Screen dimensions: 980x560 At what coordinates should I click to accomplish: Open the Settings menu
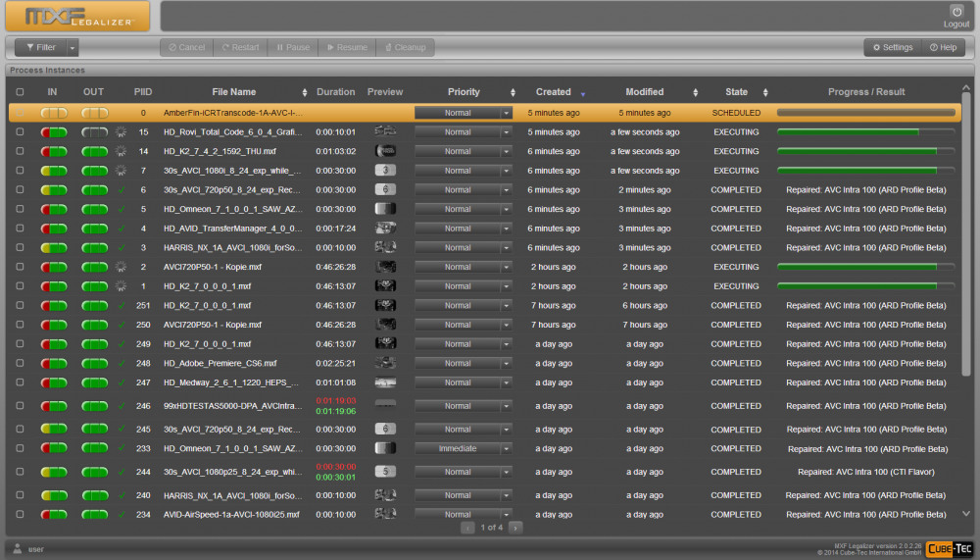click(892, 47)
